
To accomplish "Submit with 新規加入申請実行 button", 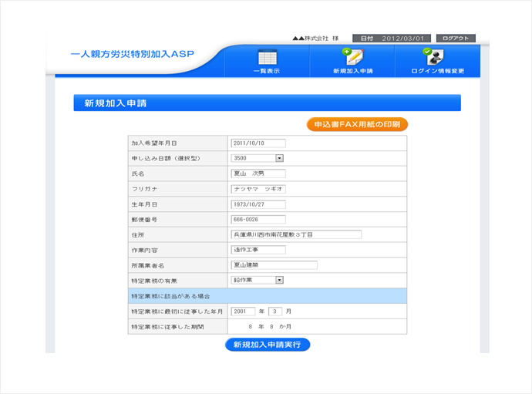I will pyautogui.click(x=268, y=345).
